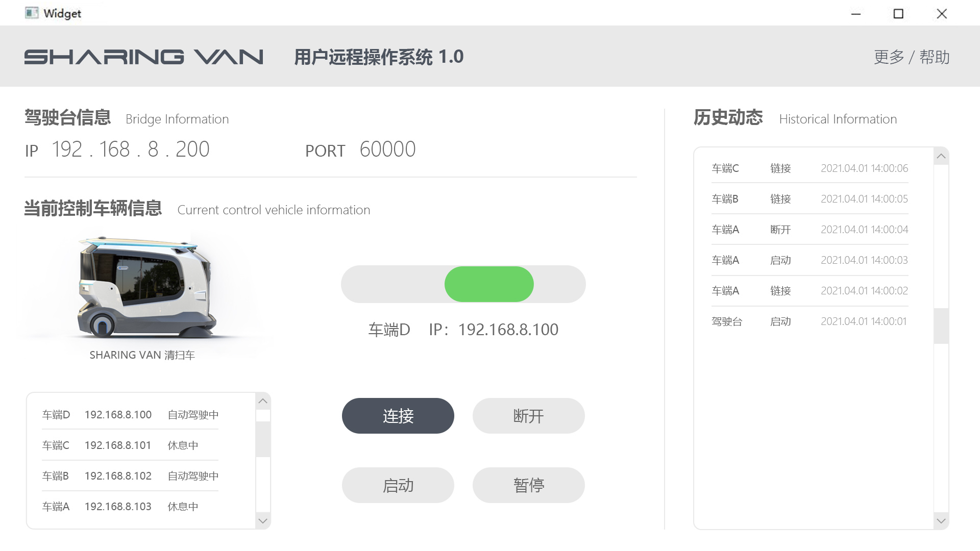This screenshot has width=980, height=551.
Task: Click the SHARING VAN logo
Action: pyautogui.click(x=144, y=57)
